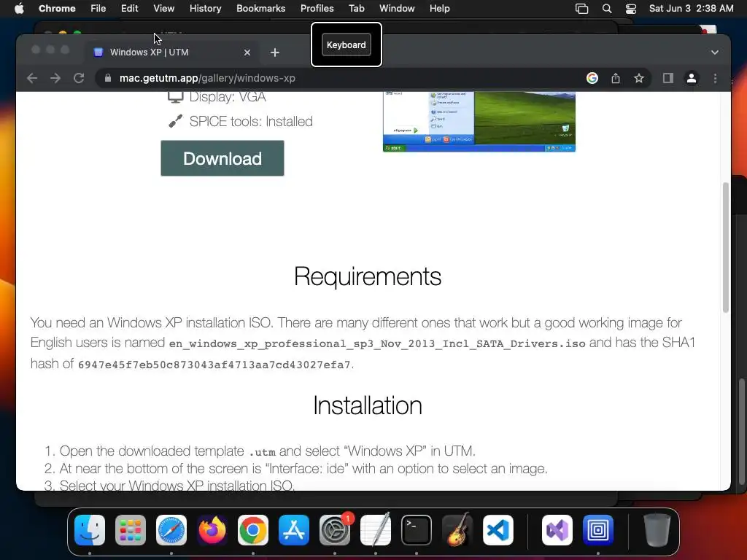This screenshot has width=747, height=560.
Task: Open the View menu
Action: (164, 9)
